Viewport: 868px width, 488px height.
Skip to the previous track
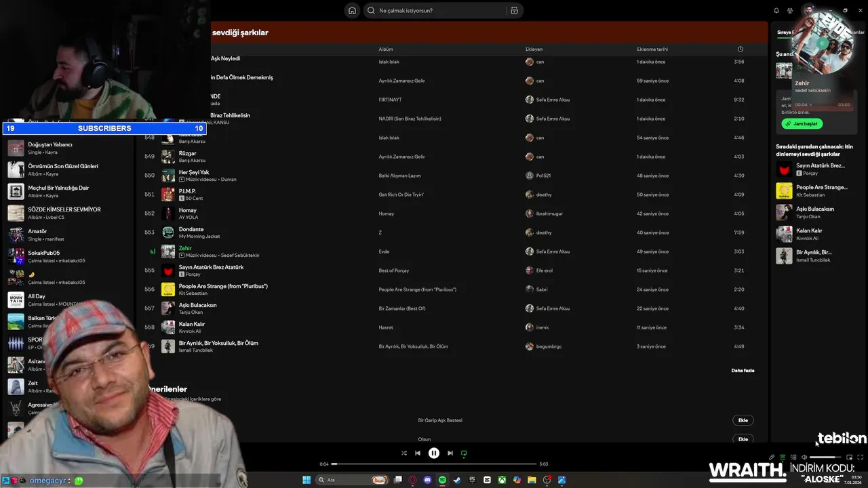pyautogui.click(x=418, y=453)
